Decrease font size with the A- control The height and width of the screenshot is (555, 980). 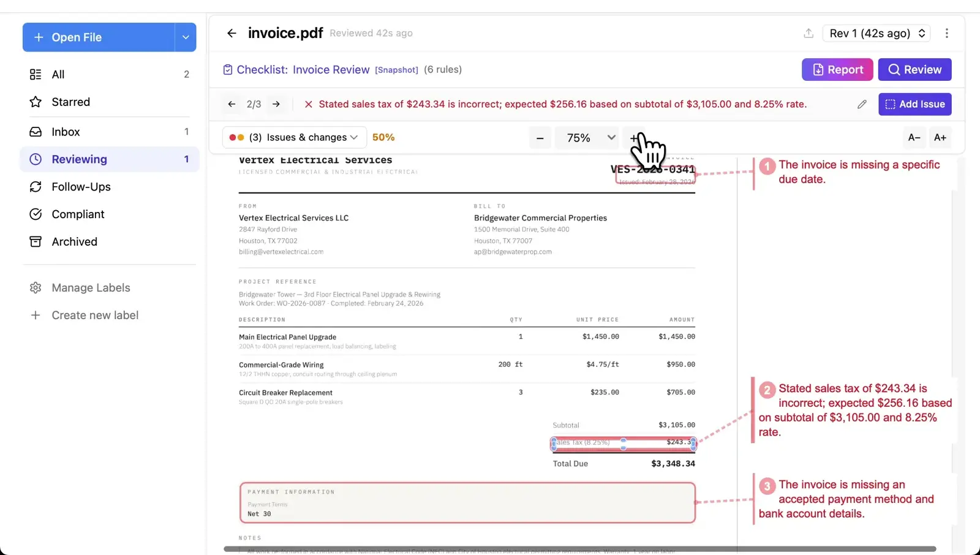[x=913, y=137]
